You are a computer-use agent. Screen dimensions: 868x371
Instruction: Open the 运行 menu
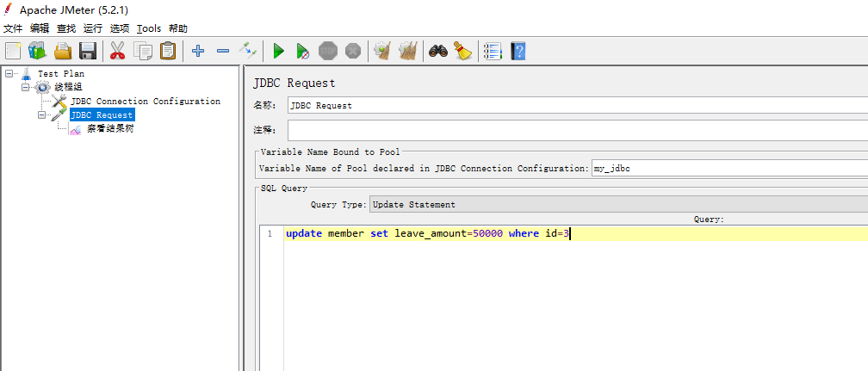point(92,28)
